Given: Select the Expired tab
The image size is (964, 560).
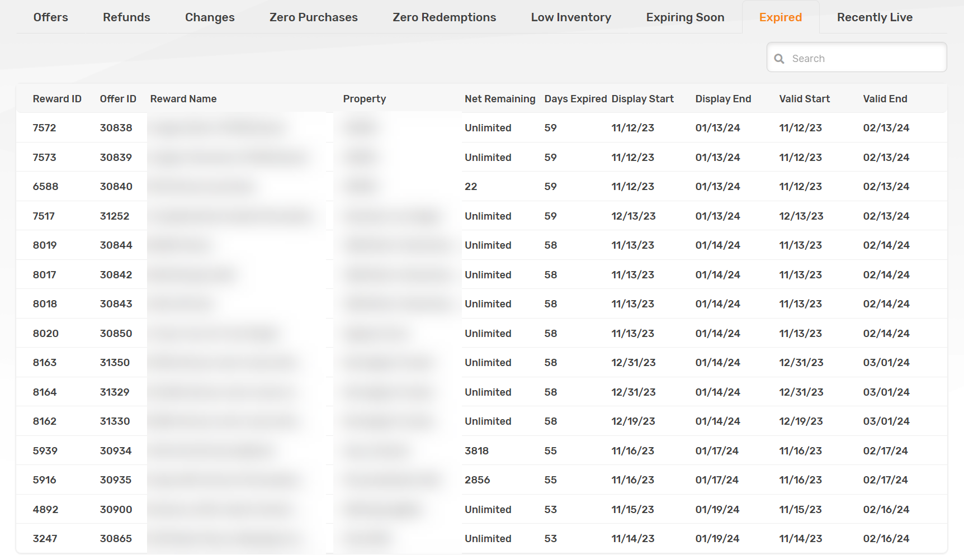Looking at the screenshot, I should [x=781, y=17].
